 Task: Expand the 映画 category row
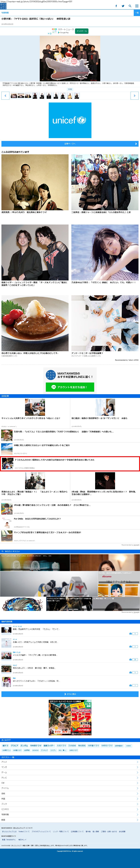[x=70, y=799]
